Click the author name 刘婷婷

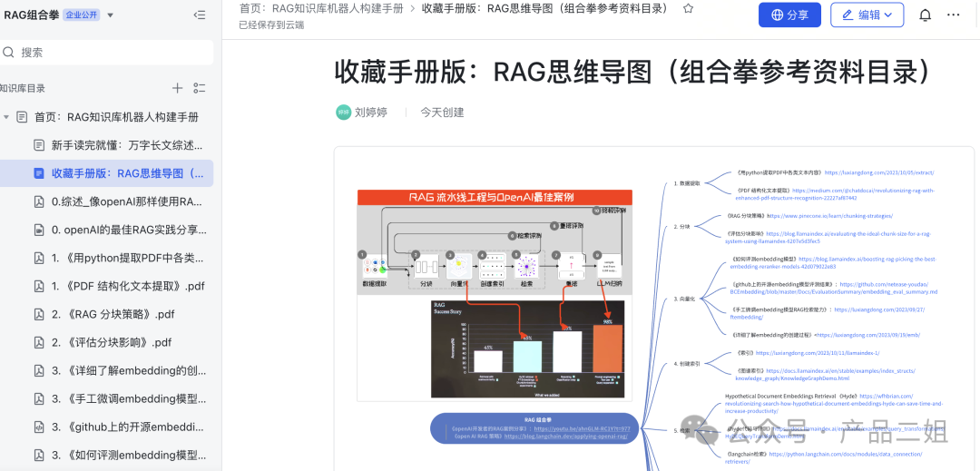[370, 113]
